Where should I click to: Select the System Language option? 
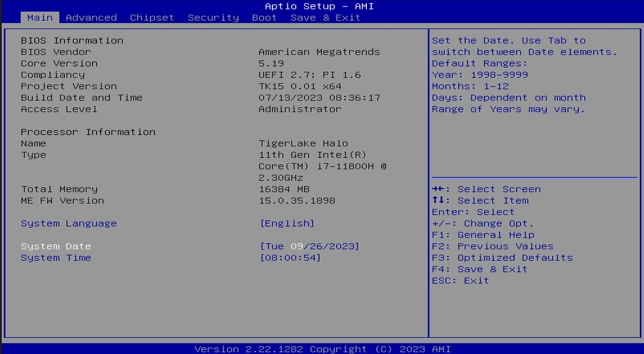tap(69, 223)
